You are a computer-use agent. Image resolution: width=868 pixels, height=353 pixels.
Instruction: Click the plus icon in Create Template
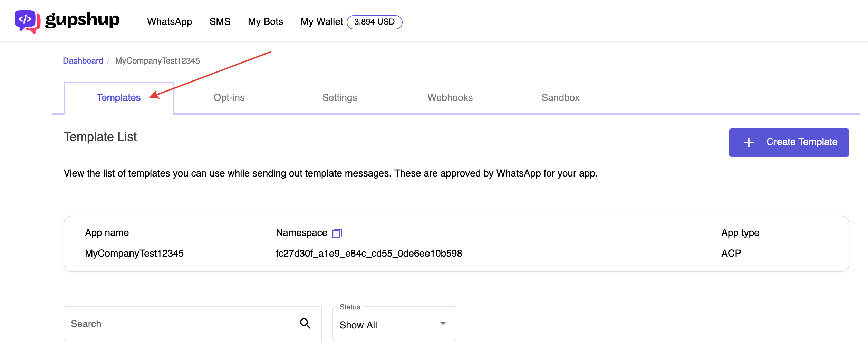[x=749, y=142]
